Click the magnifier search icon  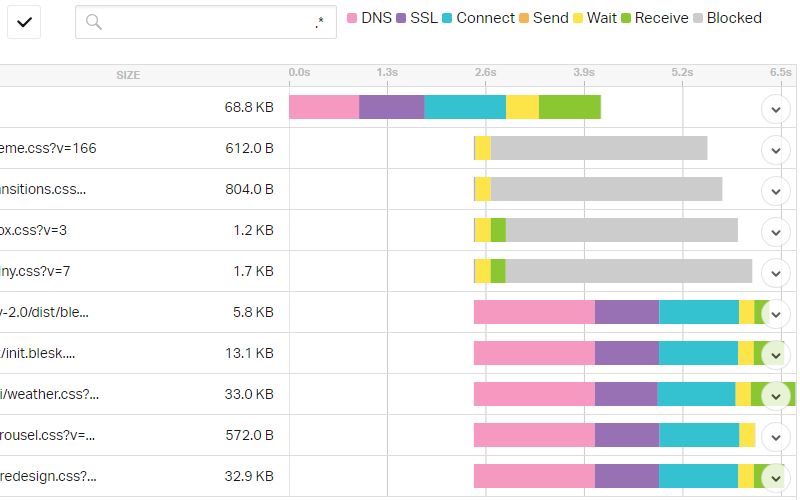tap(94, 22)
